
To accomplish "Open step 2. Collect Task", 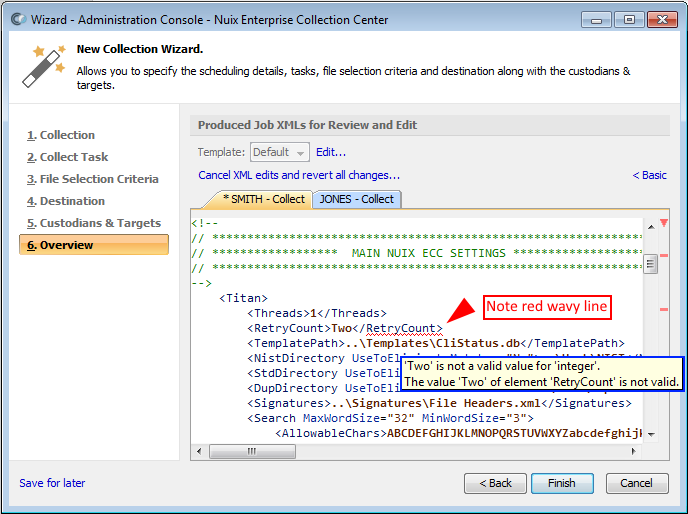I will [67, 157].
